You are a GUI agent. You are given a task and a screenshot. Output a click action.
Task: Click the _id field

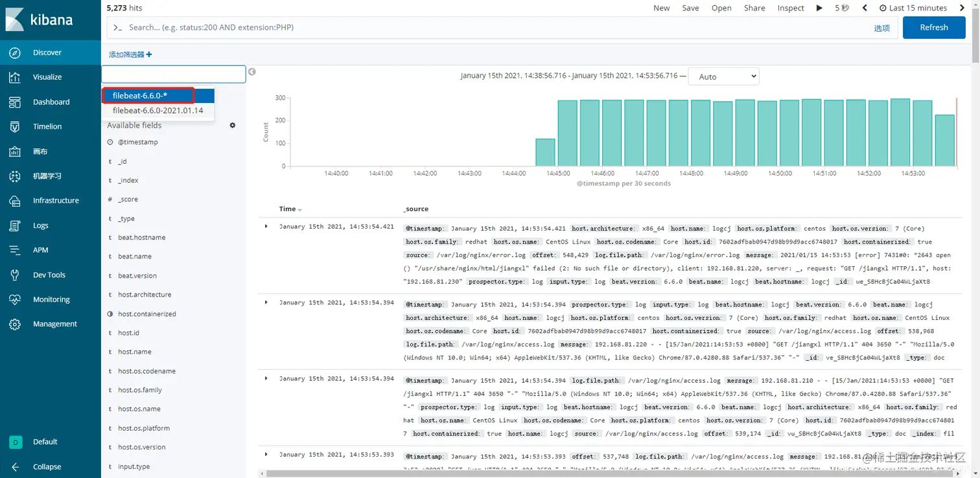click(122, 161)
